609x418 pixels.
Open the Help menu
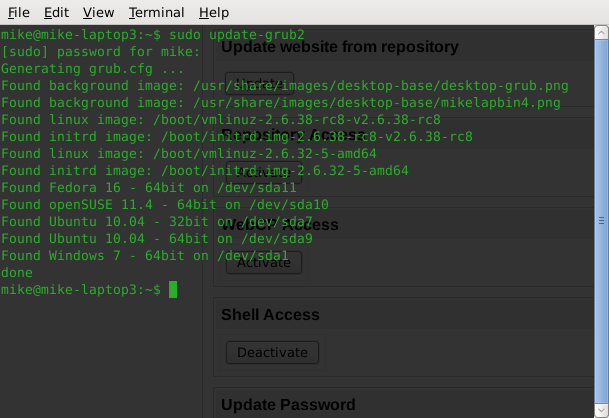coord(214,12)
